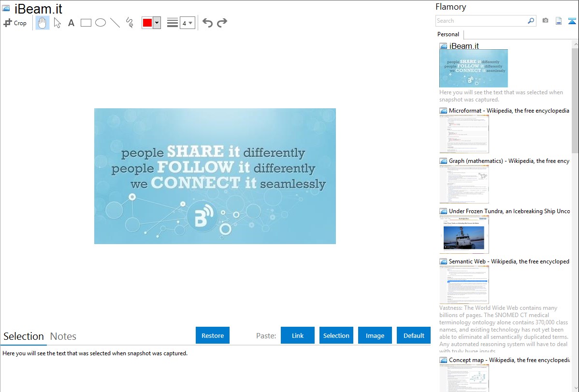The height and width of the screenshot is (392, 579).
Task: Open the Under Frozen Tundra snapshot thumbnail
Action: [464, 234]
